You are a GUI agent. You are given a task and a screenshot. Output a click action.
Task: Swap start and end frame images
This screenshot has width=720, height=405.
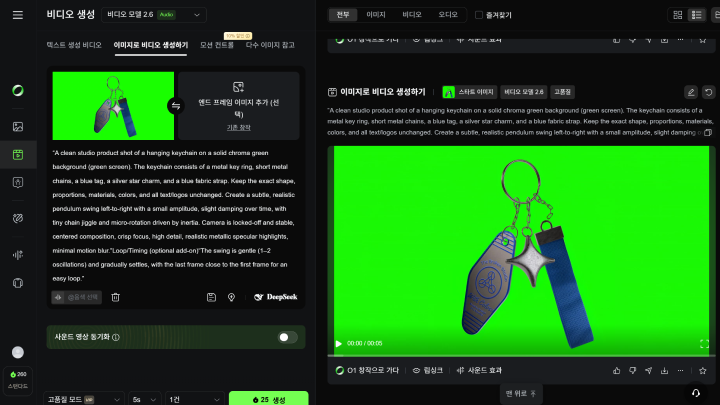[x=176, y=106]
